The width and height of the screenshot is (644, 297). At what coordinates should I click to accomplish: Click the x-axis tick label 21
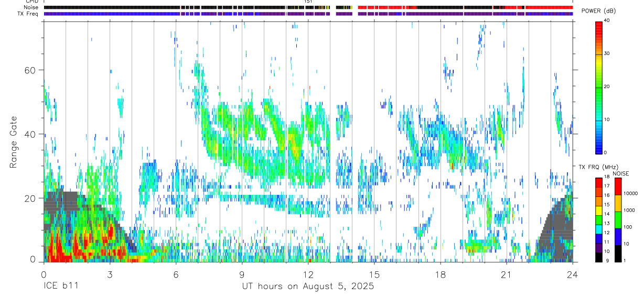point(507,274)
